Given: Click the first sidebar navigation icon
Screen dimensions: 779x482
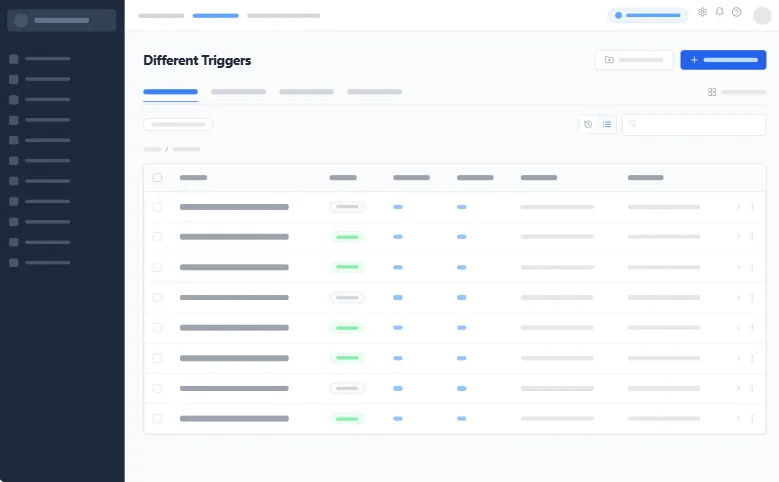Looking at the screenshot, I should click(14, 59).
